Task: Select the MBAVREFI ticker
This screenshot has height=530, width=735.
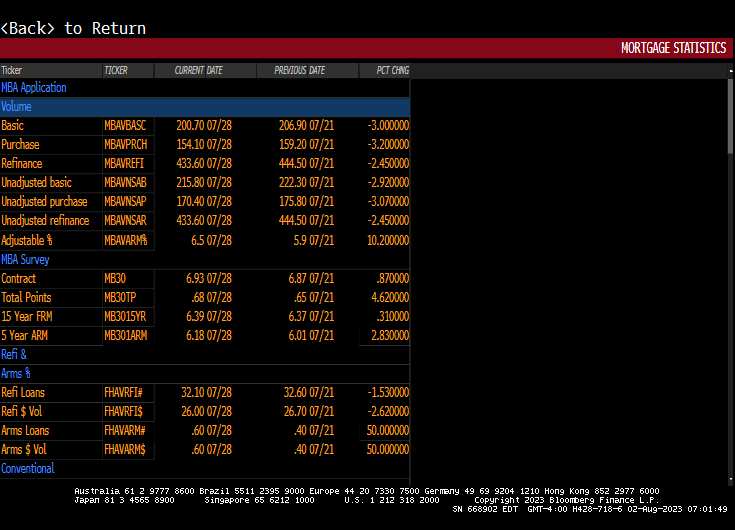Action: (x=125, y=164)
